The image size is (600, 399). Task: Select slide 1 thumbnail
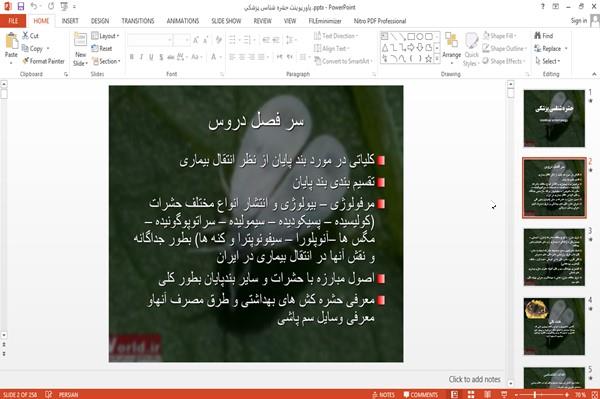point(554,118)
